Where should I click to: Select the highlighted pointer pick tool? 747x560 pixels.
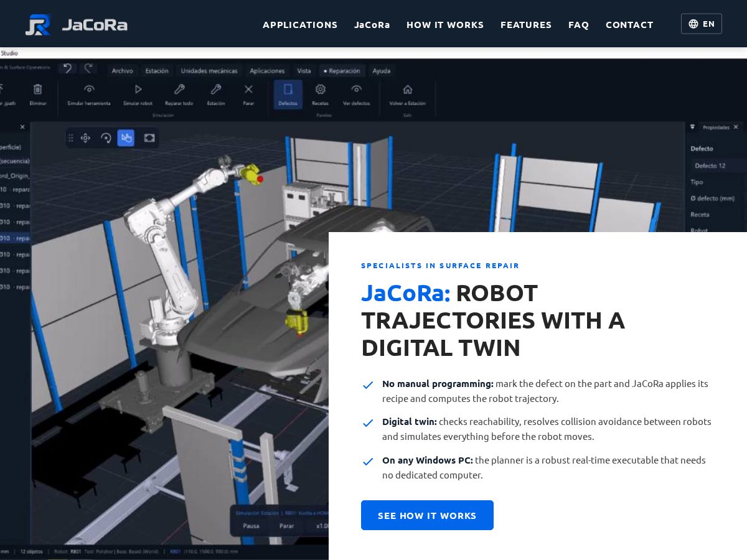(x=126, y=138)
